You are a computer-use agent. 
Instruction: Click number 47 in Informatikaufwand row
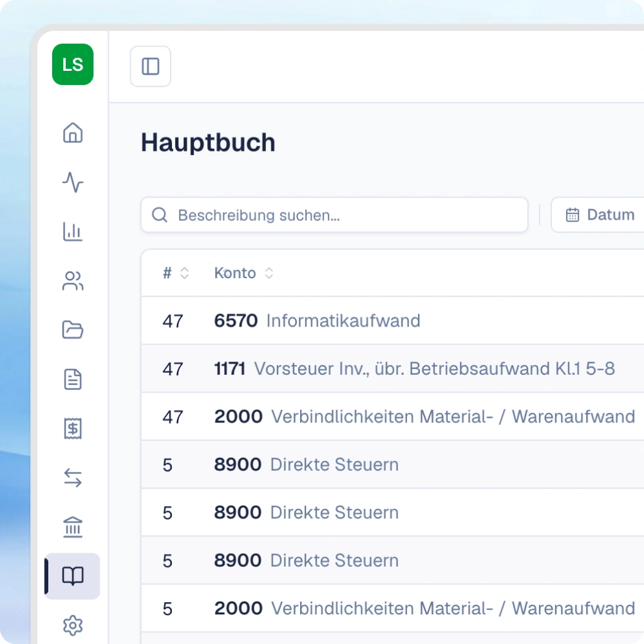tap(173, 321)
